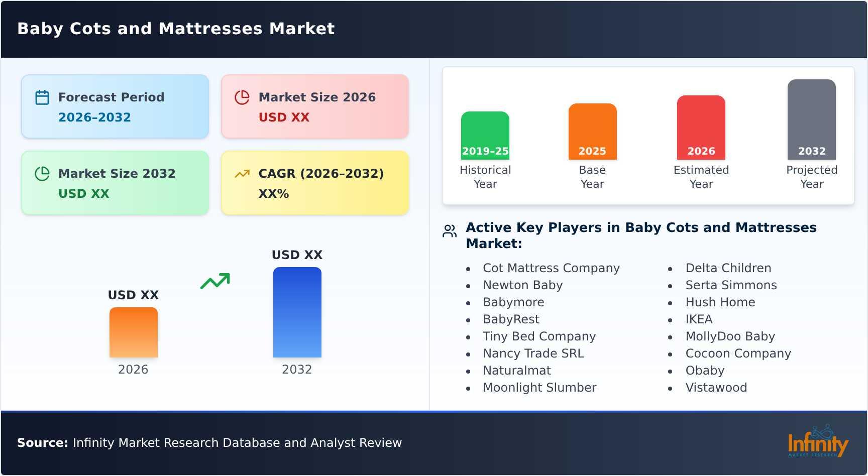Click the green USD XX value for 2032
This screenshot has height=476, width=868.
click(84, 193)
